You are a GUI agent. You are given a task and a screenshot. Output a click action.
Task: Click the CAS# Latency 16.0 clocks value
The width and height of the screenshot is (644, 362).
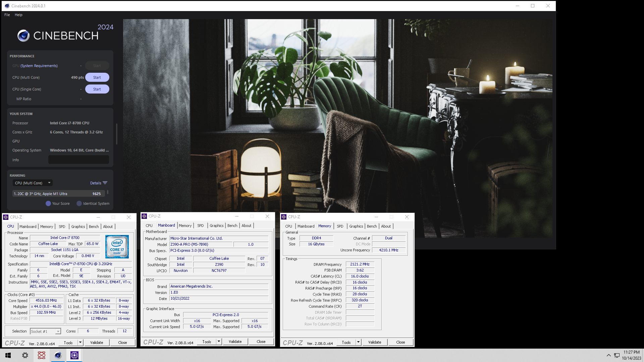click(360, 277)
